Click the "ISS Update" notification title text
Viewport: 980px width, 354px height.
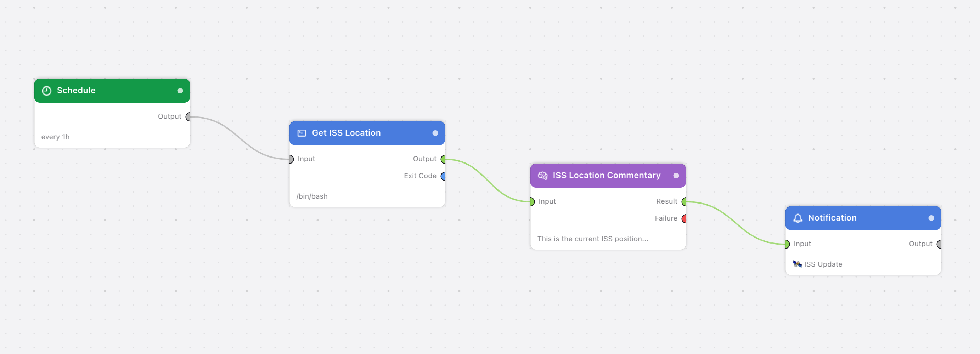pos(823,264)
